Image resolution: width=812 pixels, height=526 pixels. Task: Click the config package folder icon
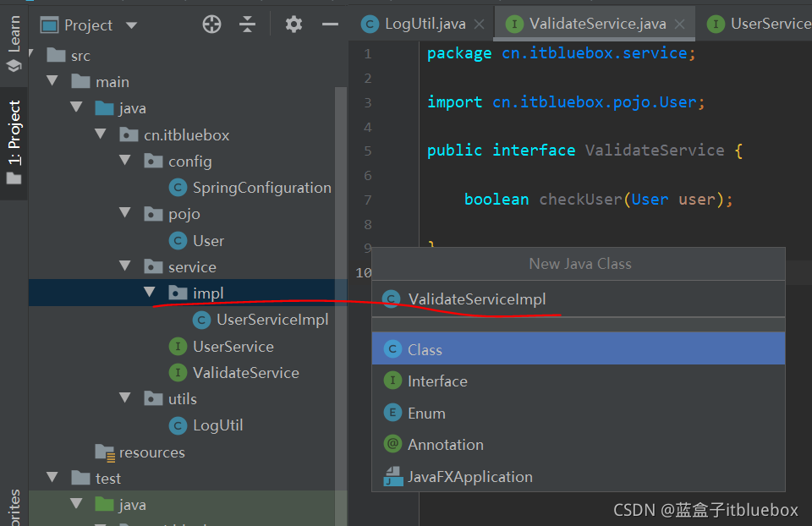pyautogui.click(x=153, y=161)
